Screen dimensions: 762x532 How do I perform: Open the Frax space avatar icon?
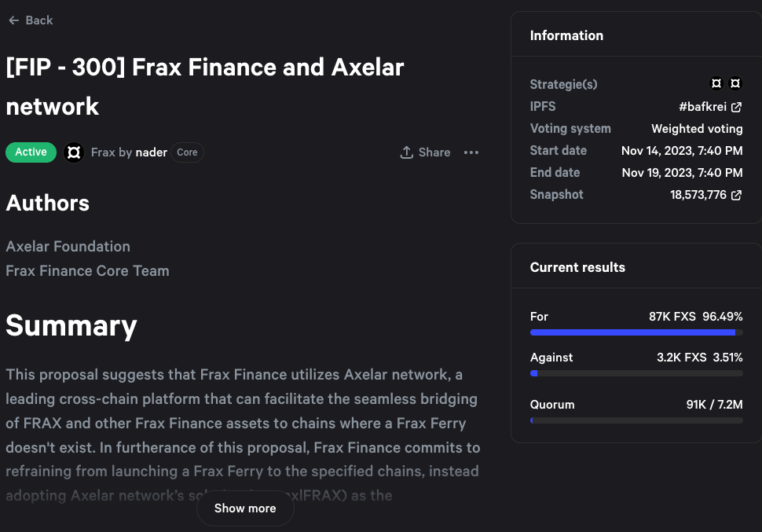coord(74,152)
